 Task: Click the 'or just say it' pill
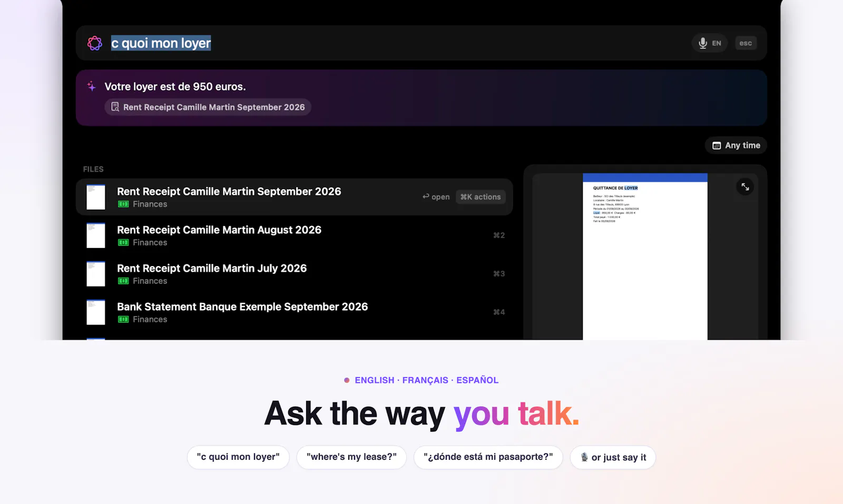613,457
